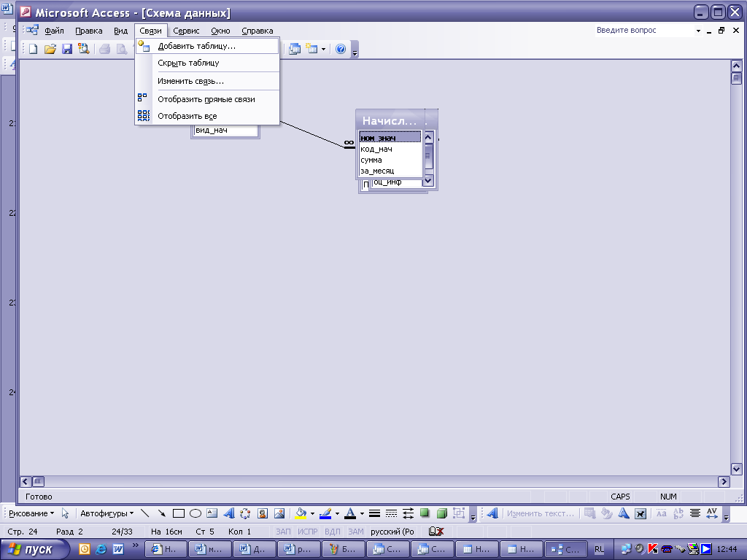
Task: Close the open Связи menu
Action: pyautogui.click(x=150, y=31)
